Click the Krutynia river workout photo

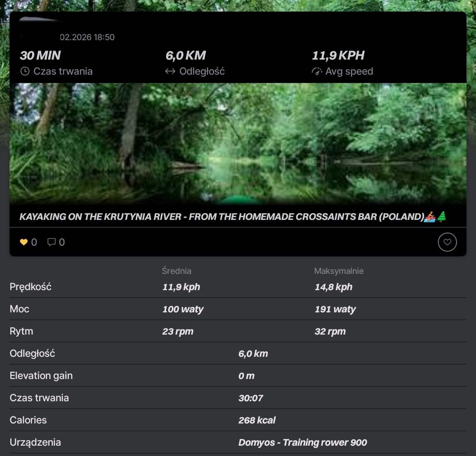point(238,143)
